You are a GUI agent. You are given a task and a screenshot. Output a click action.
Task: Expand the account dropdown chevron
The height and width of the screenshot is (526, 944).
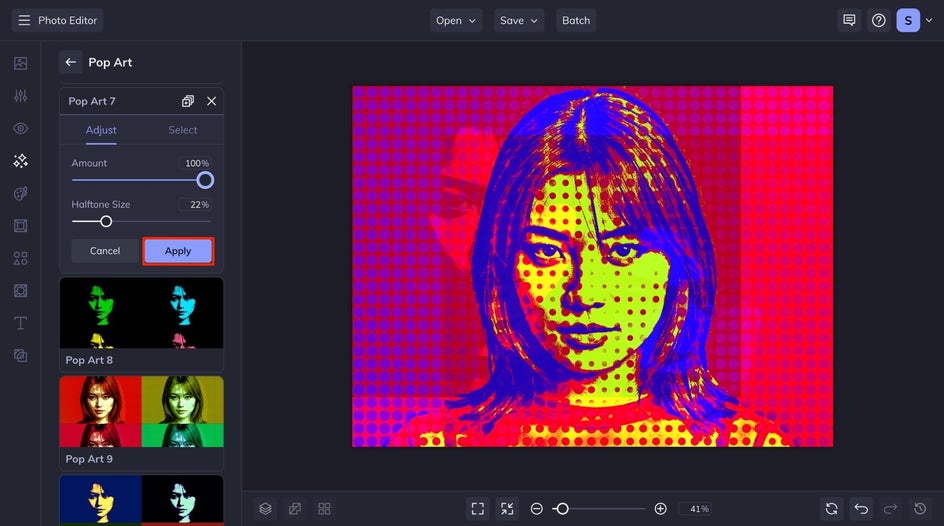point(929,20)
